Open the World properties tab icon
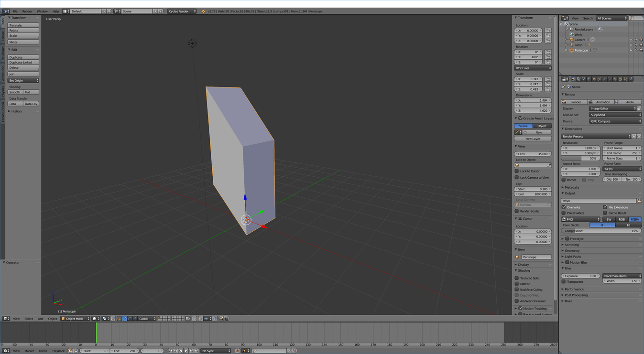The width and height of the screenshot is (644, 354). [589, 79]
